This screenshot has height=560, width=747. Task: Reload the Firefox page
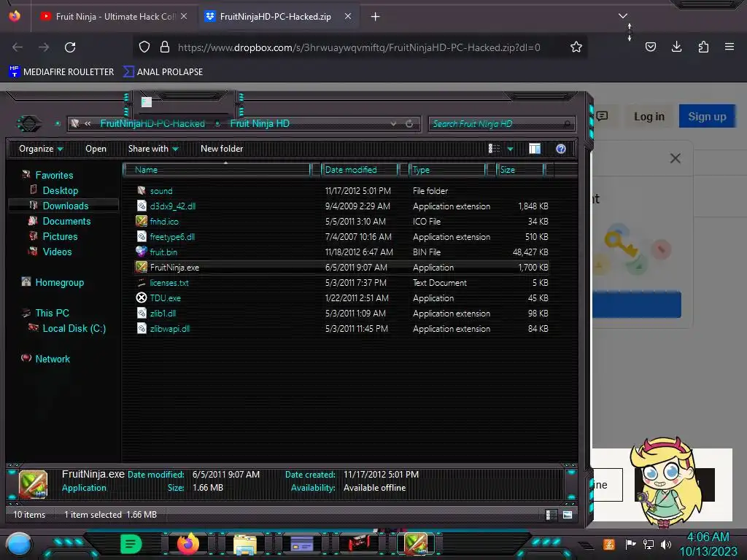70,47
